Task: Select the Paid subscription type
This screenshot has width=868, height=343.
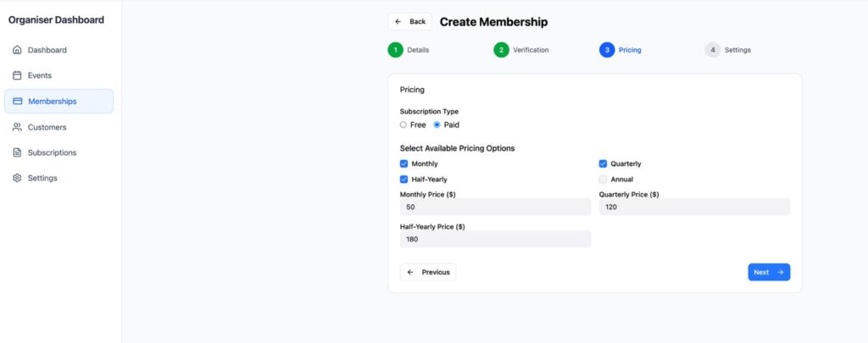Action: click(x=437, y=124)
